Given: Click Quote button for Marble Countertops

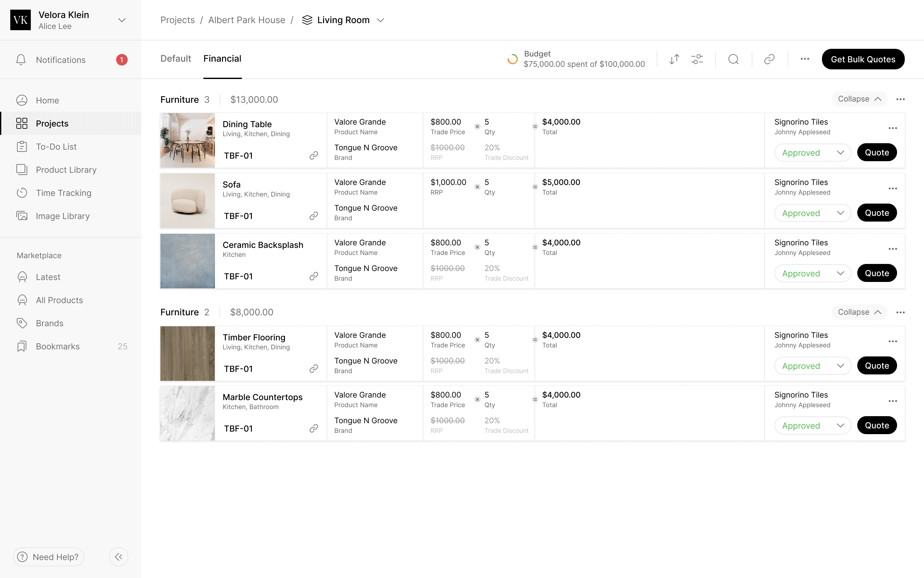Looking at the screenshot, I should click(877, 425).
